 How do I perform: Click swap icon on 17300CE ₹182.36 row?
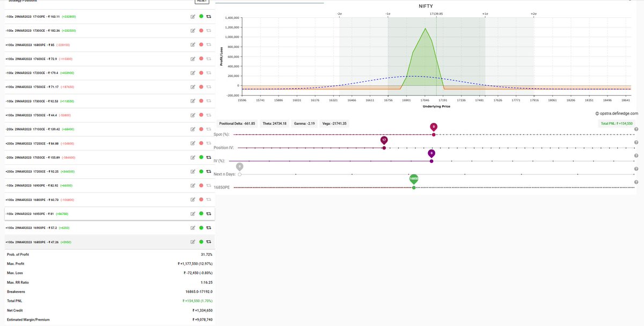[209, 31]
